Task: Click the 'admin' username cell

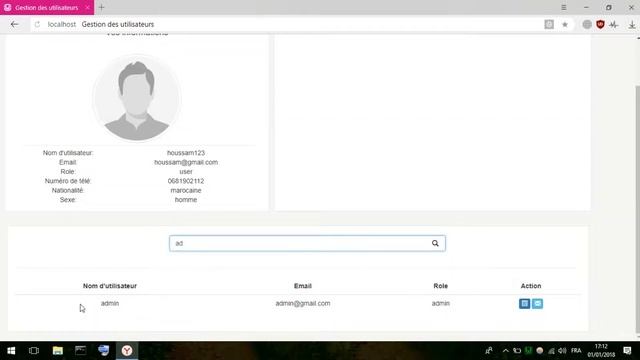Action: pyautogui.click(x=110, y=303)
